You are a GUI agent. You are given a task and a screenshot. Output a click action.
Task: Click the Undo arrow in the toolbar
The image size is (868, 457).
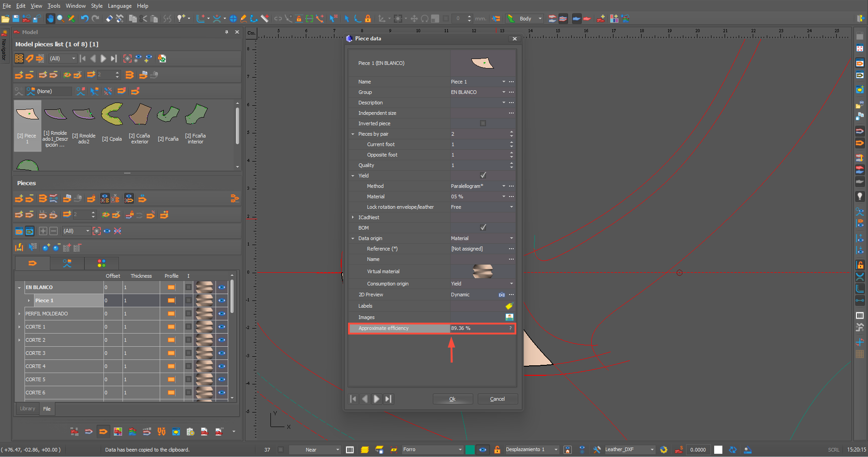click(x=84, y=19)
